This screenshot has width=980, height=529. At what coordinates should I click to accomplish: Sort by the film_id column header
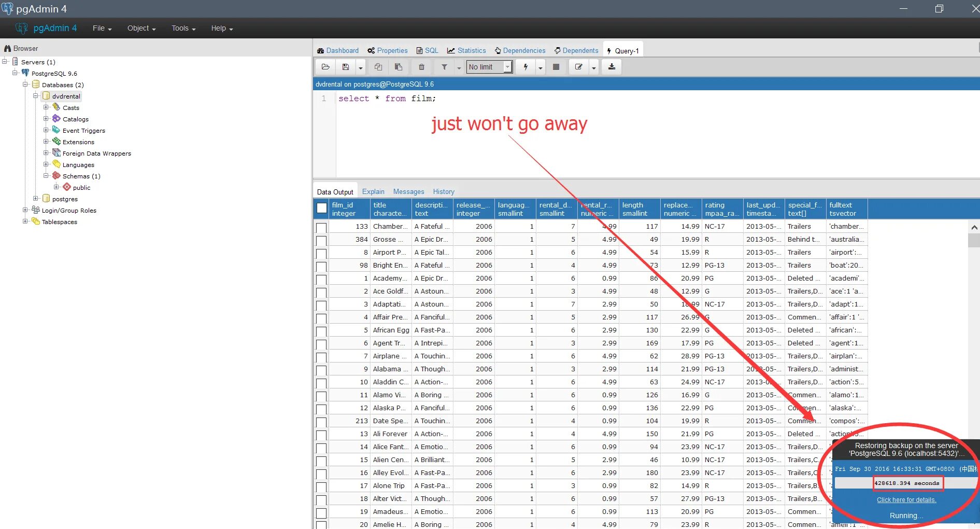click(x=349, y=209)
